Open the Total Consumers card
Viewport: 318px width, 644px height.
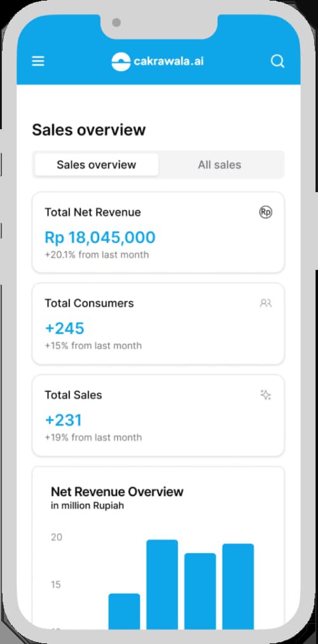click(x=158, y=324)
